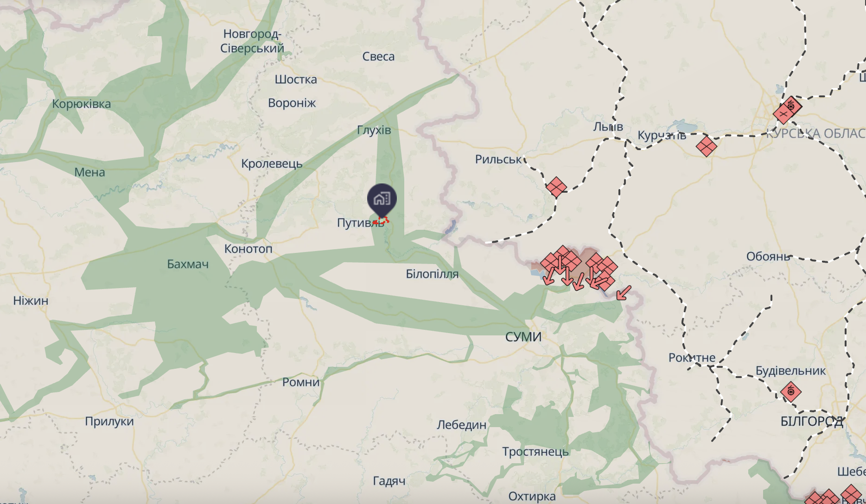Viewport: 866px width, 504px height.
Task: Select the Бахмач label on the map
Action: pyautogui.click(x=188, y=264)
